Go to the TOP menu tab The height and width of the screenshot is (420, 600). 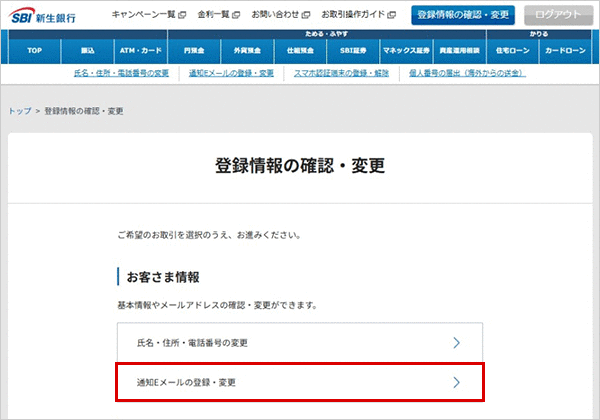[34, 50]
